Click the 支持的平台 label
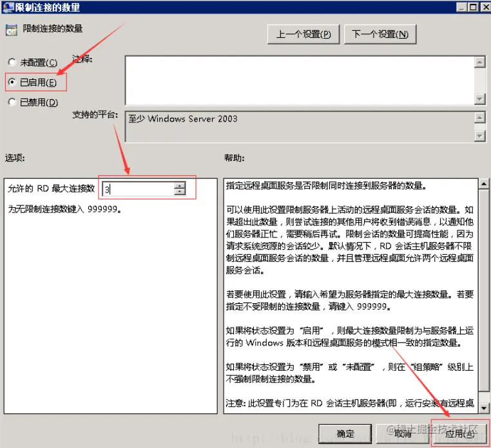 tap(95, 115)
